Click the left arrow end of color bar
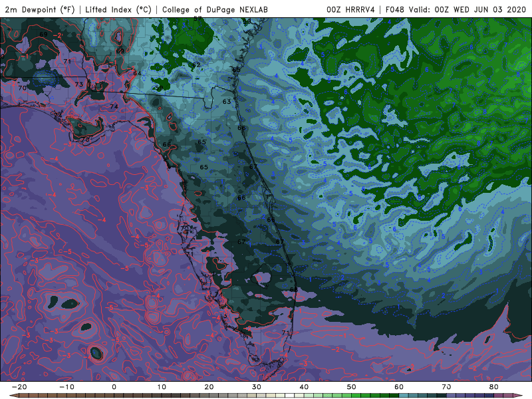Viewport: 532px width, 399px height. tap(13, 396)
